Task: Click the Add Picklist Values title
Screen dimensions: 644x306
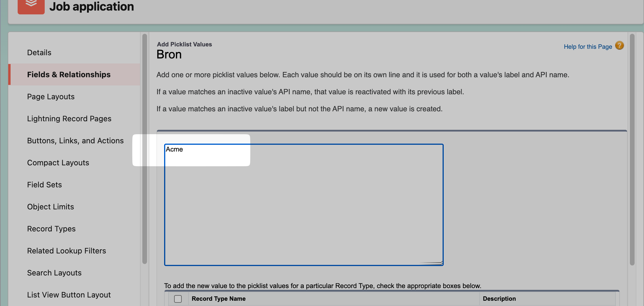Action: [x=184, y=44]
